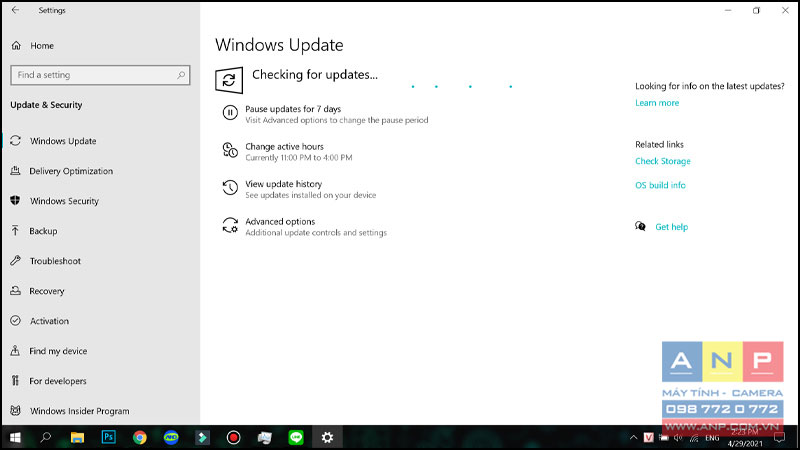Click the search magnifier in Find a setting
800x450 pixels.
[181, 75]
